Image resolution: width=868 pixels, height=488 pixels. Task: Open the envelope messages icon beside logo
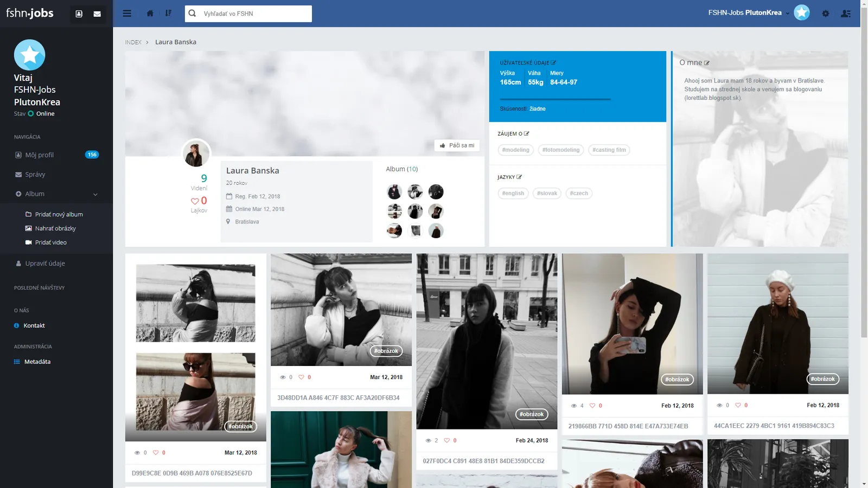(97, 14)
